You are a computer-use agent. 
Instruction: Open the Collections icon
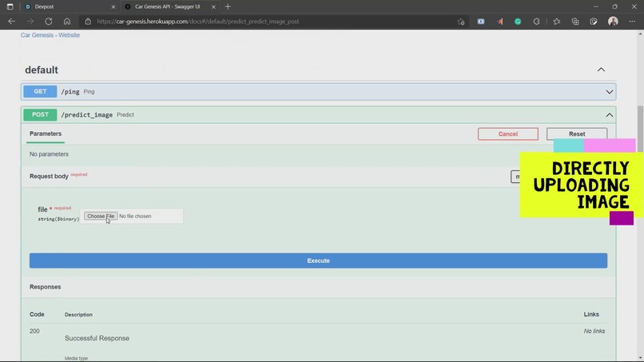point(575,22)
